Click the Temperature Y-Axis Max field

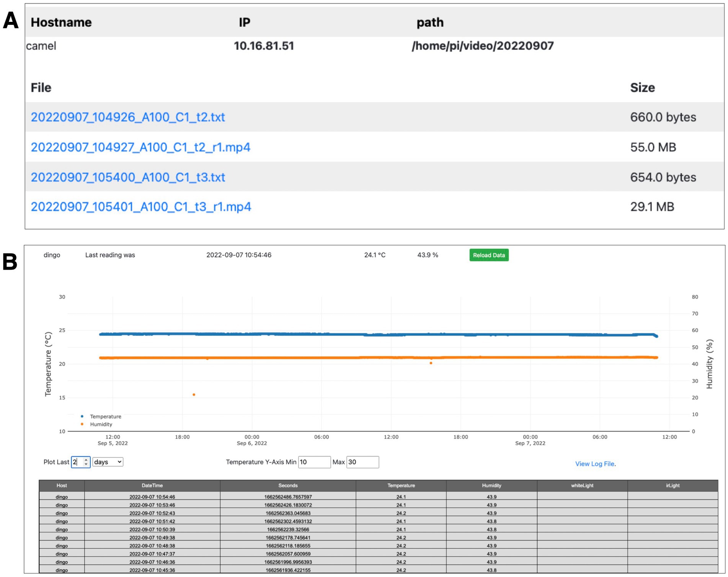click(362, 462)
